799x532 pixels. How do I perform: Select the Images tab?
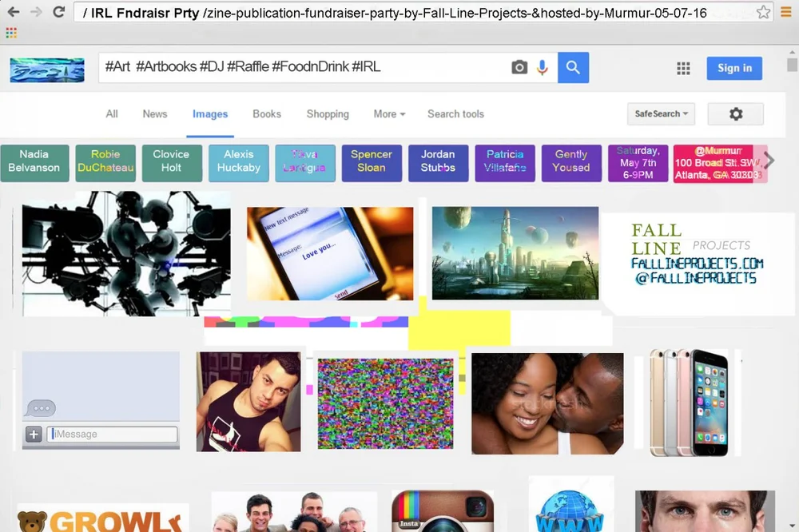click(x=210, y=114)
